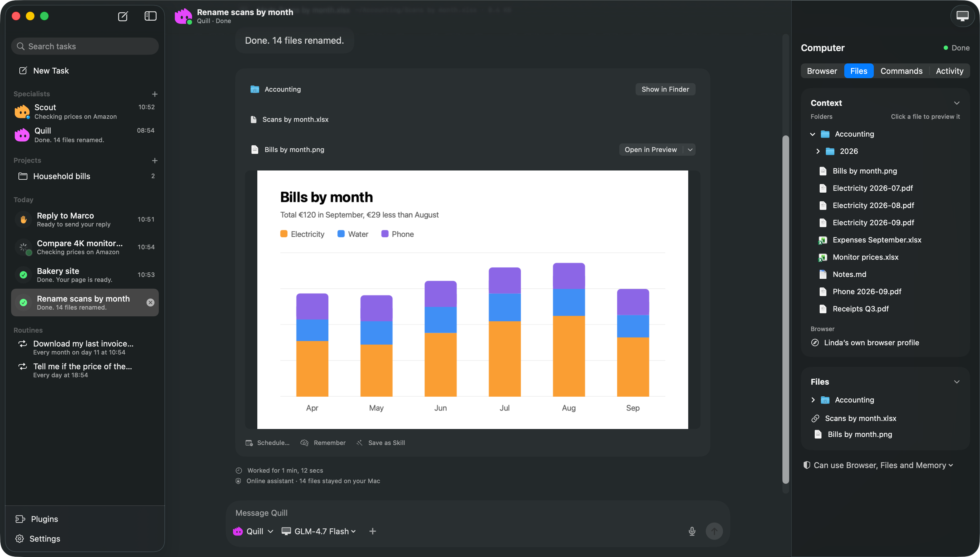Click Remember action
This screenshot has width=980, height=557.
coord(323,443)
